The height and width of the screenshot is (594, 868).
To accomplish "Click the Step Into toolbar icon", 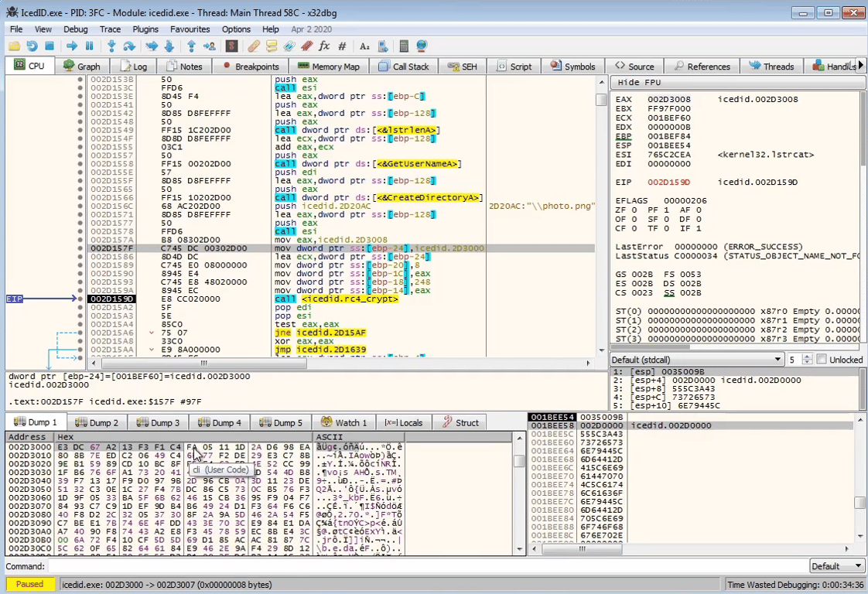I will pos(111,46).
